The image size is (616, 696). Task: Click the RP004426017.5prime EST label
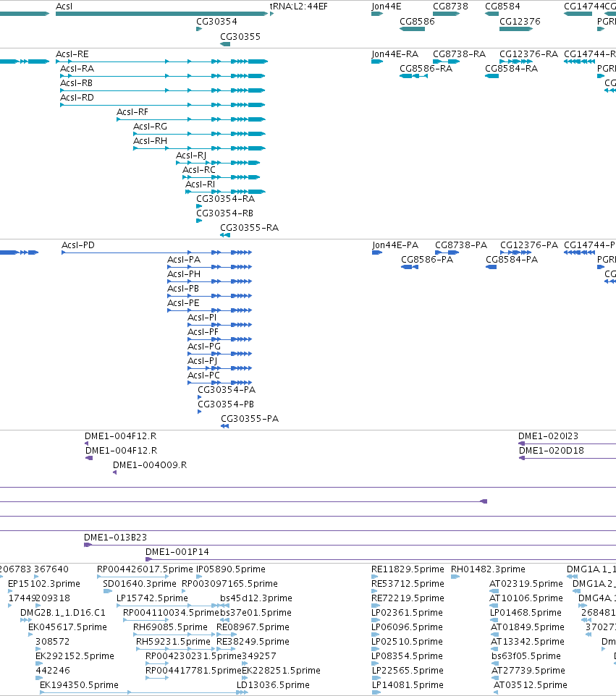tap(145, 569)
